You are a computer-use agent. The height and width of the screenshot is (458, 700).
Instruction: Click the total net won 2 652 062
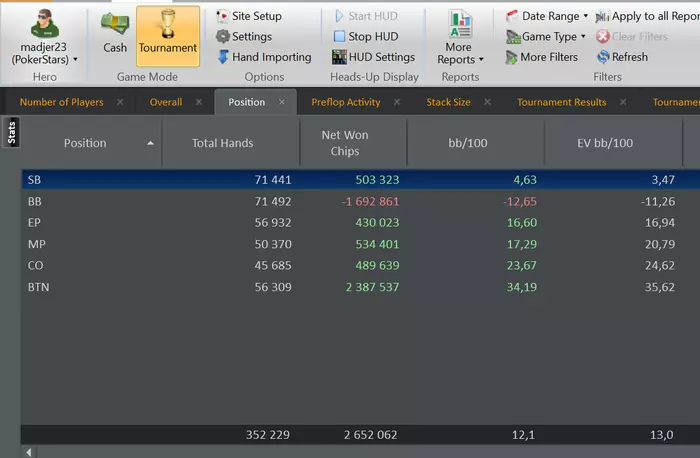[x=370, y=435]
